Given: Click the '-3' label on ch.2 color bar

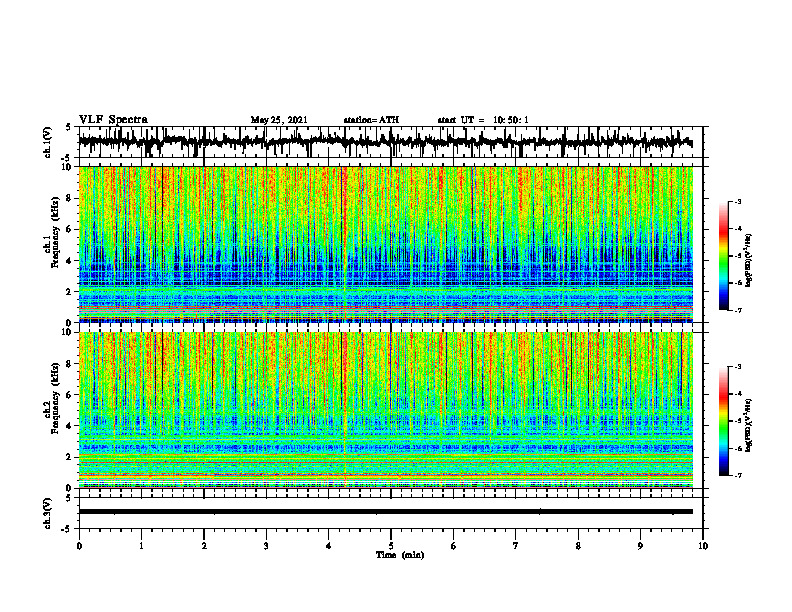Looking at the screenshot, I should click(738, 367).
